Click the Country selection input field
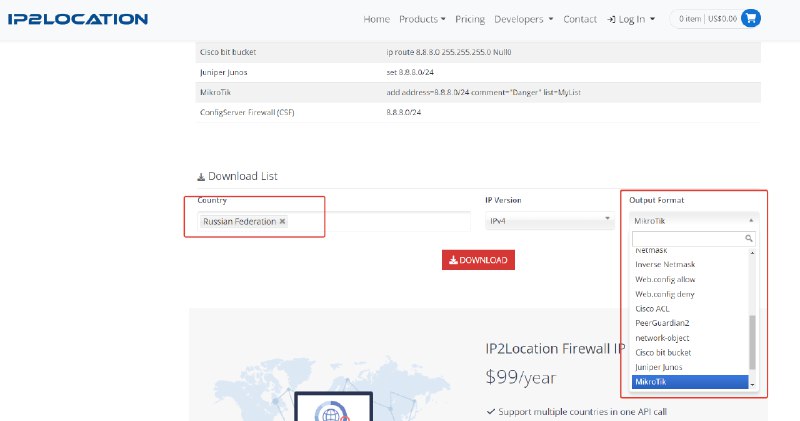The height and width of the screenshot is (421, 800). pyautogui.click(x=334, y=221)
